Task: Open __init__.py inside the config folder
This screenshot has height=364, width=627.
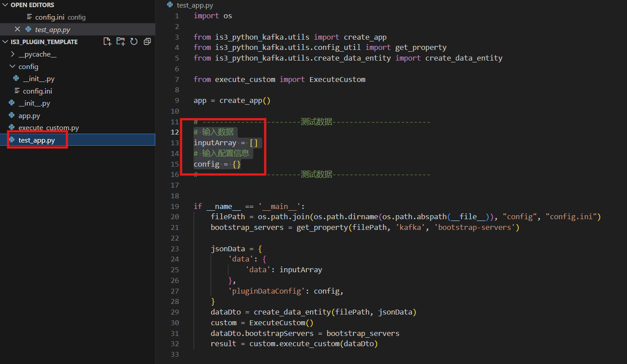Action: coord(39,79)
